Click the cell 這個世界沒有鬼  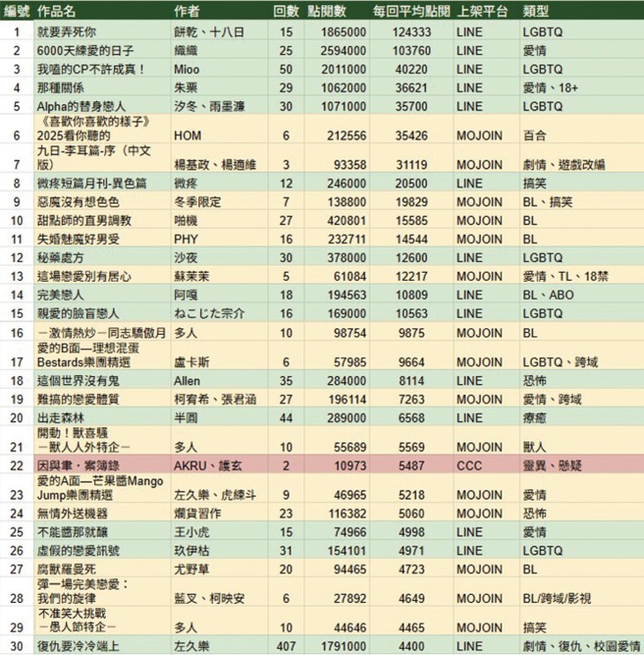pos(78,381)
